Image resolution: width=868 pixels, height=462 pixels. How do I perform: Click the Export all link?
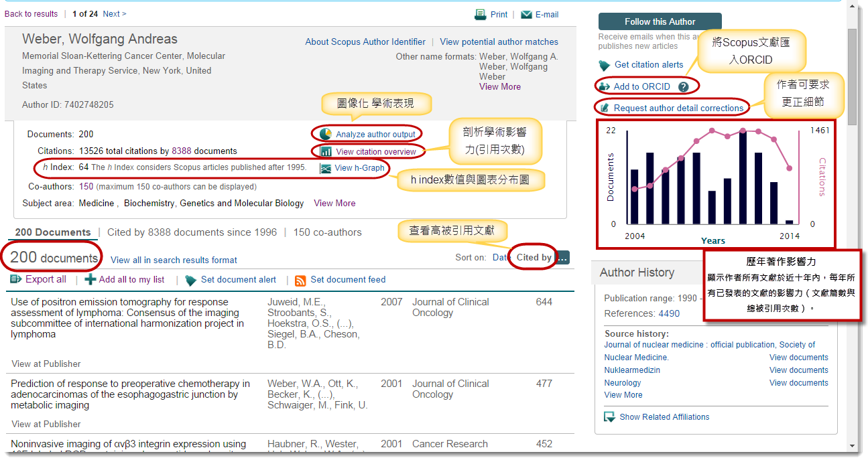tap(46, 279)
